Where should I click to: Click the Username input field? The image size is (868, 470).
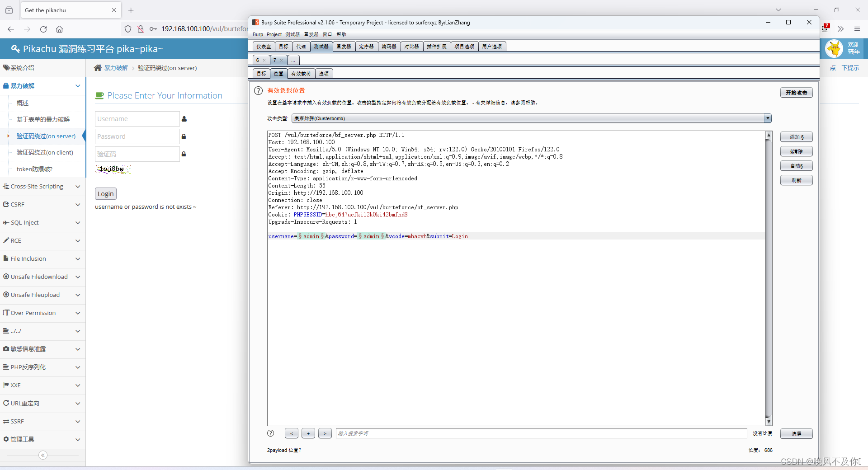(137, 119)
